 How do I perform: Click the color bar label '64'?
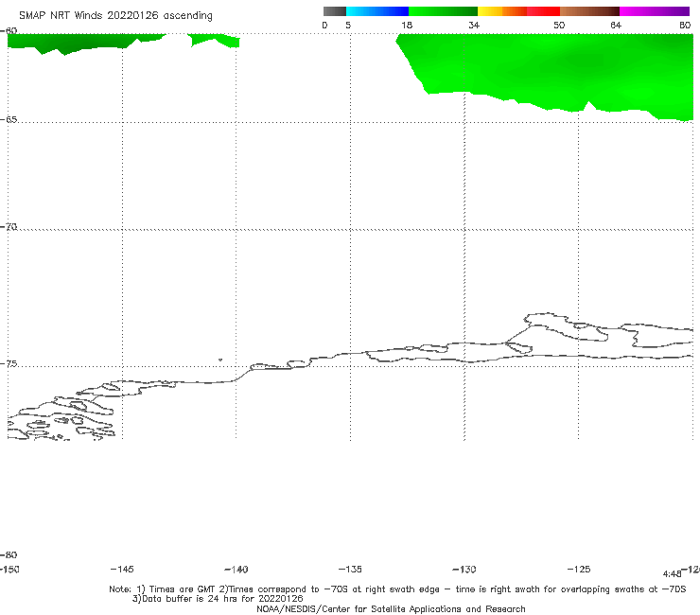coord(616,25)
